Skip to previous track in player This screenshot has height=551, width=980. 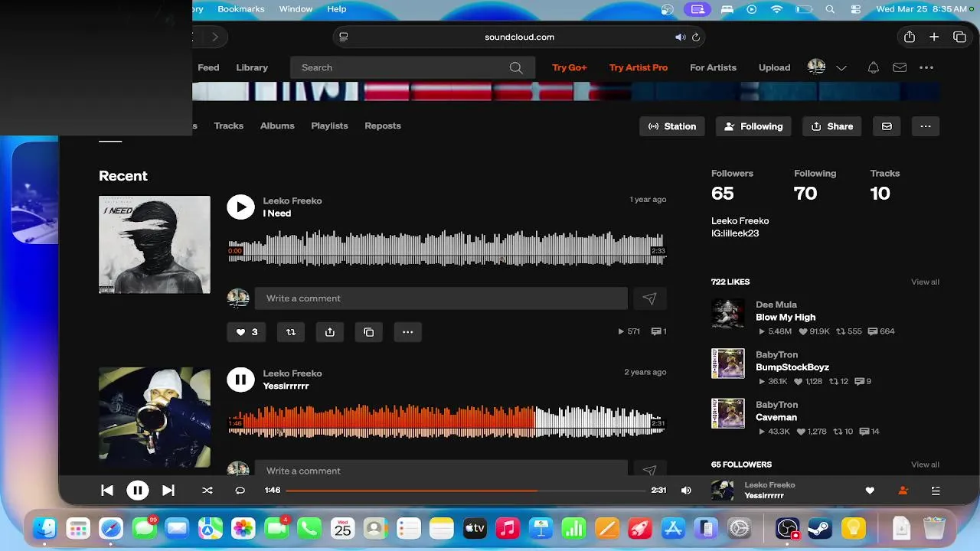(x=107, y=491)
